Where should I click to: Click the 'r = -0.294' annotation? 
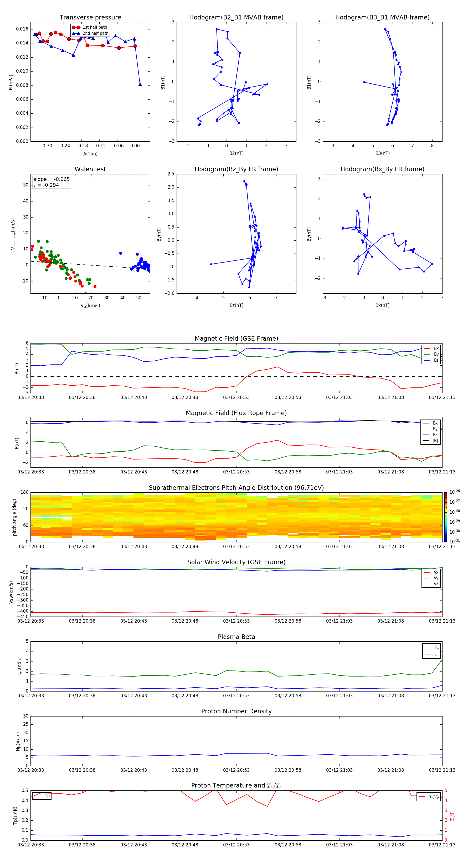coord(47,185)
